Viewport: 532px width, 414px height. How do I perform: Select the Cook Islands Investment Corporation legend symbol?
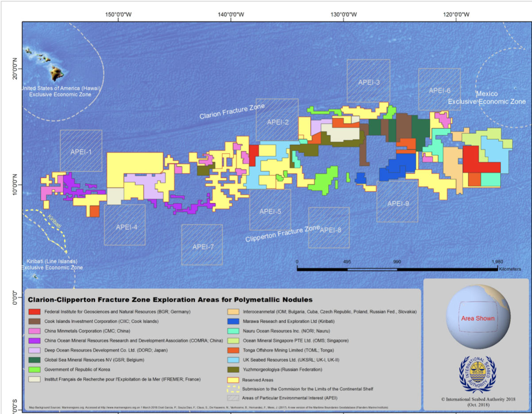click(35, 321)
